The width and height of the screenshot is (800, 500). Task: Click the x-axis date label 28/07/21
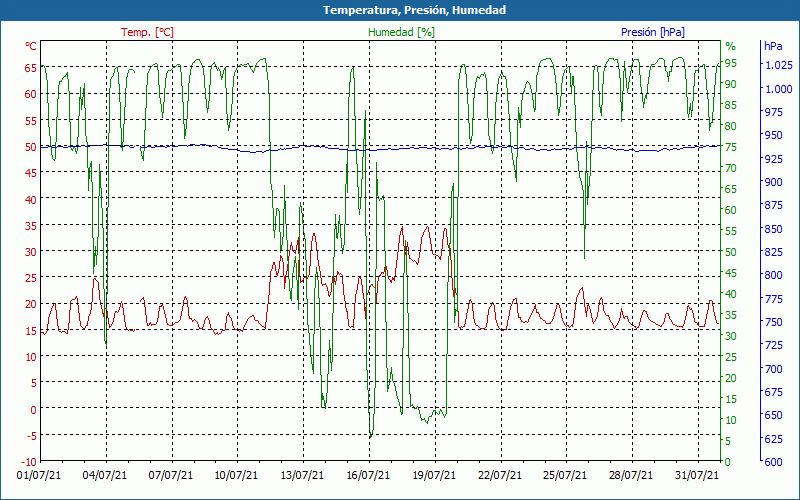(631, 476)
